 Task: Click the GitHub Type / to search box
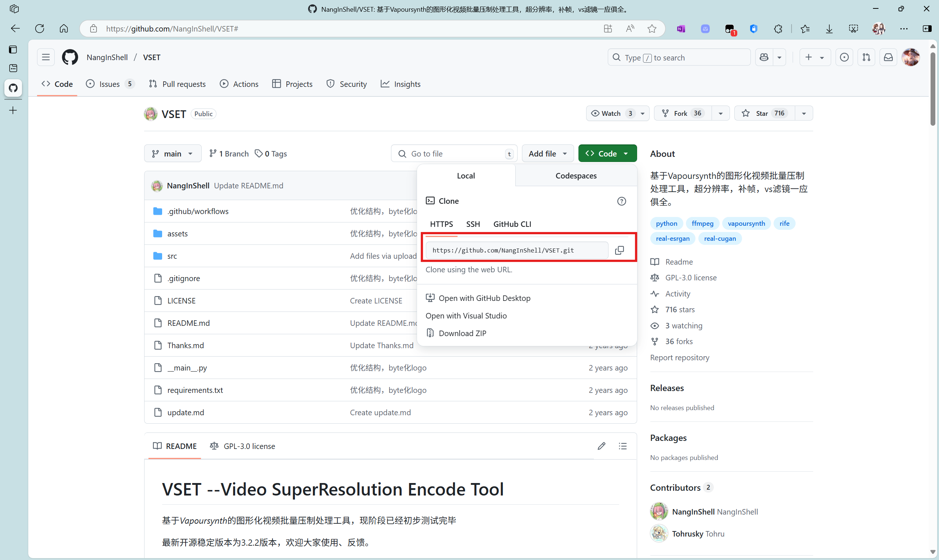point(679,58)
